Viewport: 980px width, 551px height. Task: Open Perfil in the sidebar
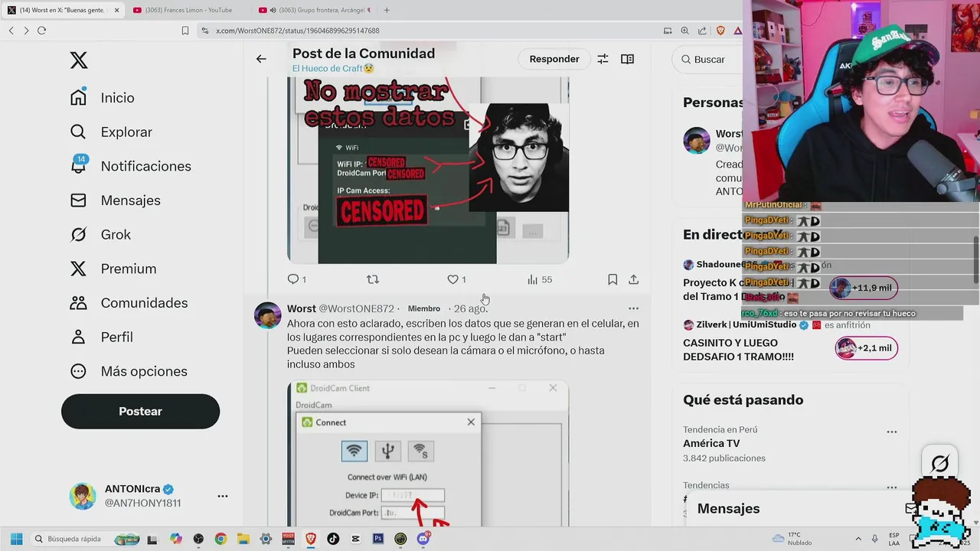(x=101, y=337)
